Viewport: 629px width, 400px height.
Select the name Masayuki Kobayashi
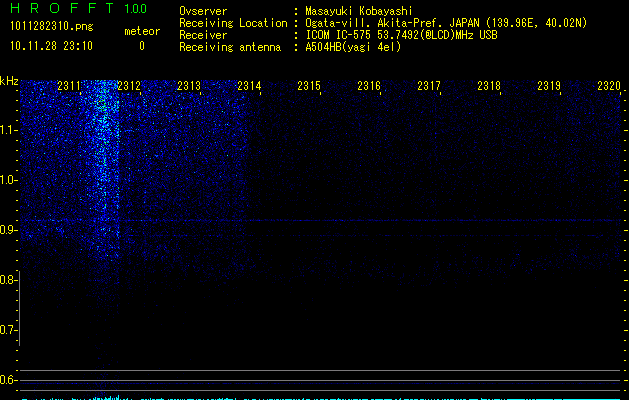tap(359, 11)
